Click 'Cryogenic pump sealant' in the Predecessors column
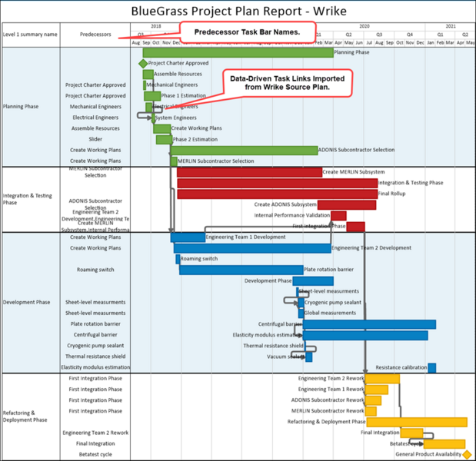Viewport: 476px width, 461px height. pyautogui.click(x=95, y=346)
